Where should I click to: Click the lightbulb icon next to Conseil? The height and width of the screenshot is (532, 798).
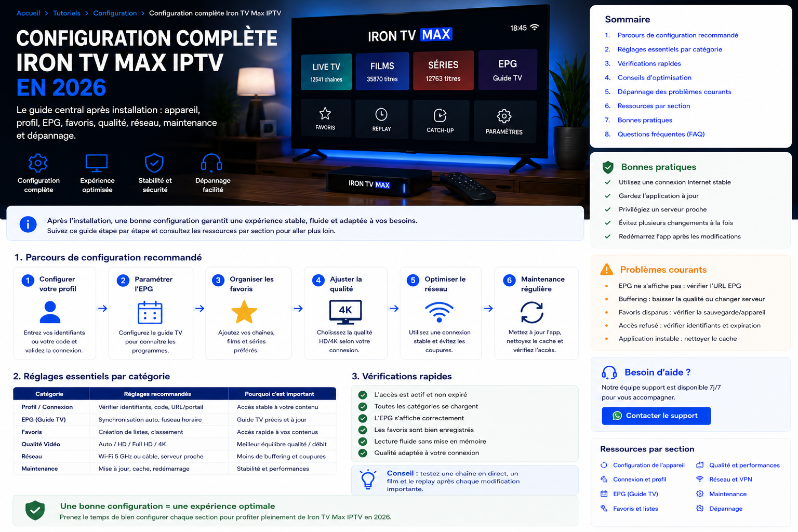(368, 480)
